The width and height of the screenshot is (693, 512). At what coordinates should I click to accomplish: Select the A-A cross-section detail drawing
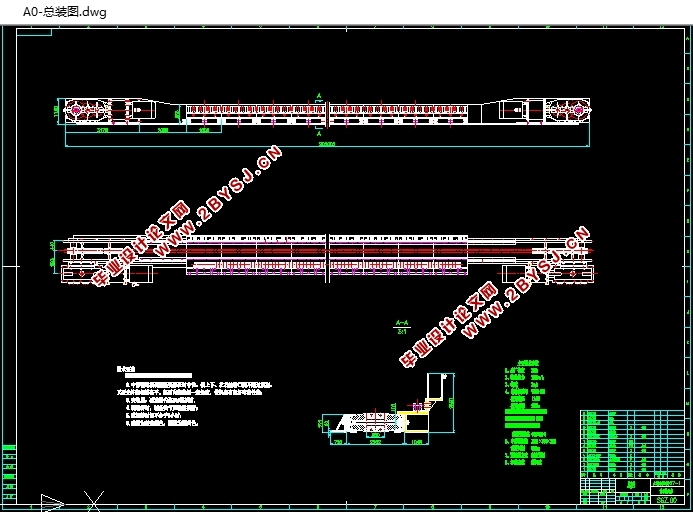(x=388, y=409)
